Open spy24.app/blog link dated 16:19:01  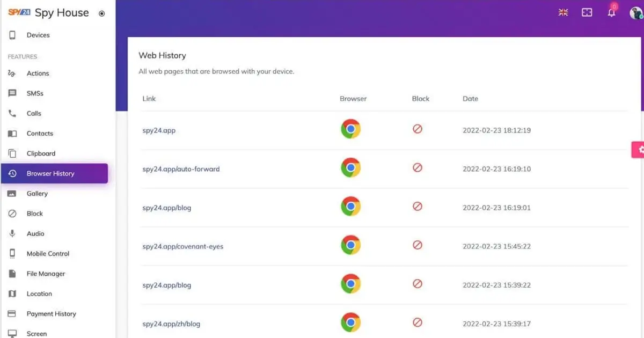tap(166, 208)
